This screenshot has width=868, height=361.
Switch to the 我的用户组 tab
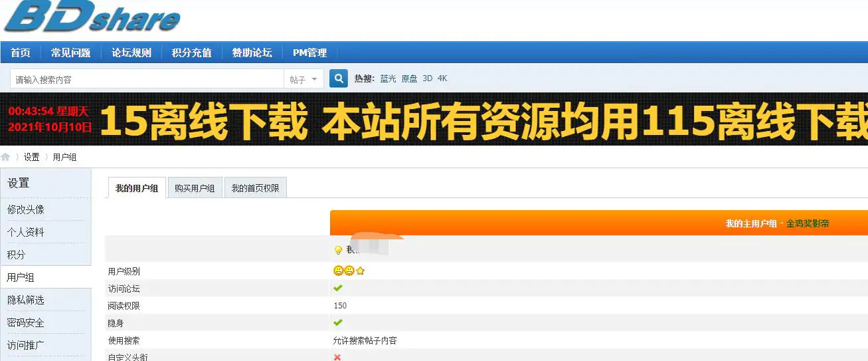point(137,188)
